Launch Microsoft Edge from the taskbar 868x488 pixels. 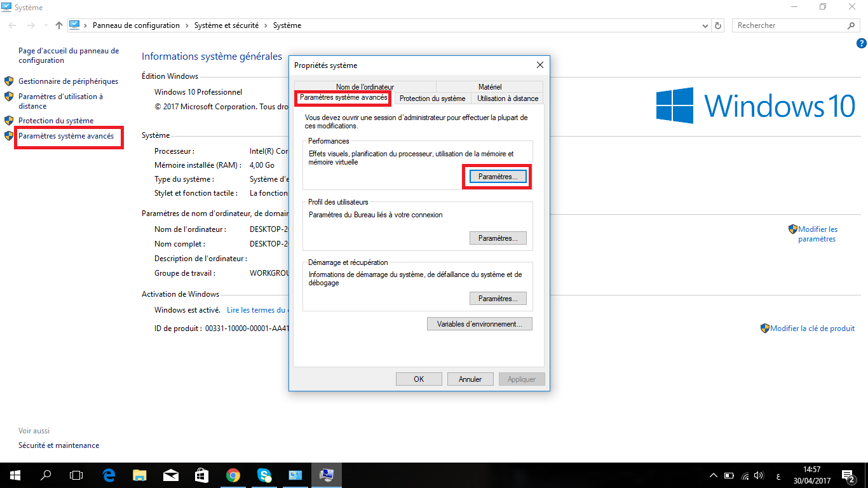pos(109,475)
